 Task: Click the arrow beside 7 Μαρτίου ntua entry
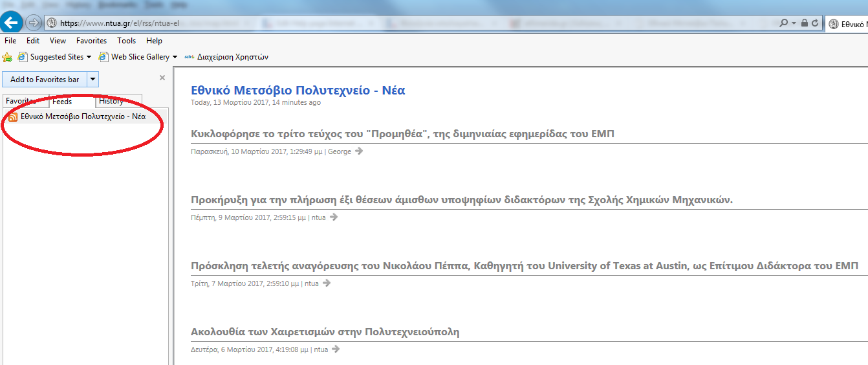[327, 283]
